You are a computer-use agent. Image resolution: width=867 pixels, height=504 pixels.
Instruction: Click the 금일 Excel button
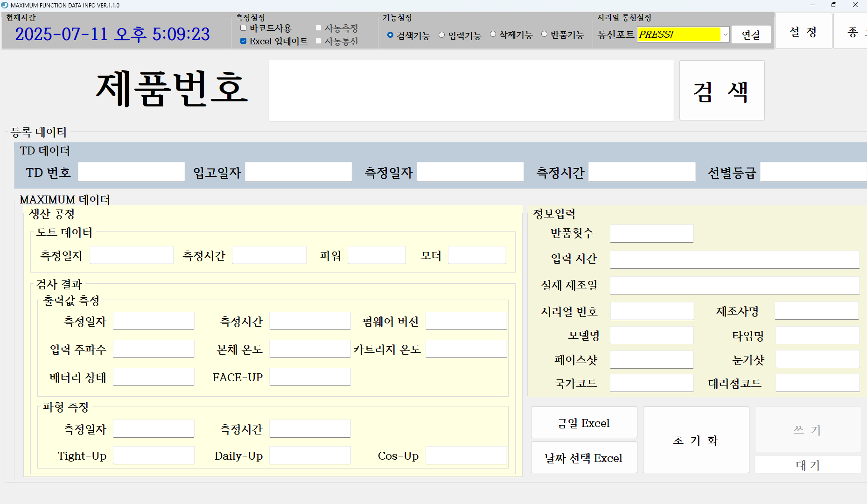tap(583, 422)
